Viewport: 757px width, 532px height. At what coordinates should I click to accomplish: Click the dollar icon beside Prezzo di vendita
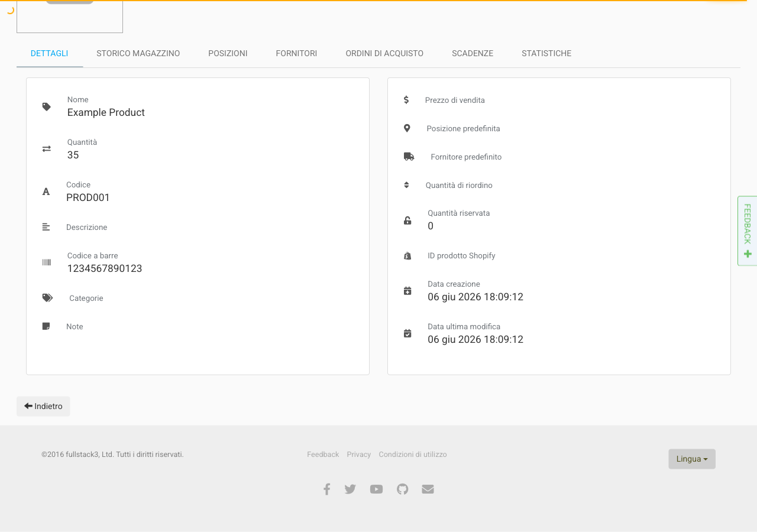406,100
